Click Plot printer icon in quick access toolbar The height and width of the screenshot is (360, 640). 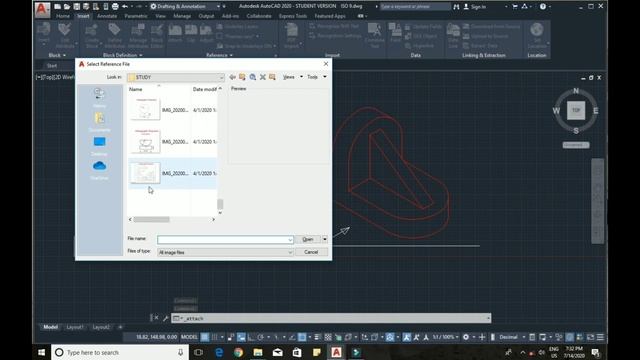[x=115, y=7]
